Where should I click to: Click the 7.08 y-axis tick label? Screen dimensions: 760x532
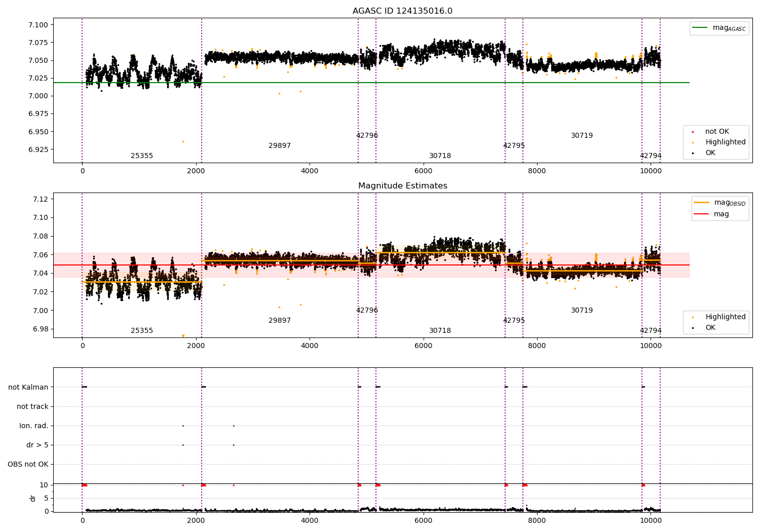coord(40,236)
